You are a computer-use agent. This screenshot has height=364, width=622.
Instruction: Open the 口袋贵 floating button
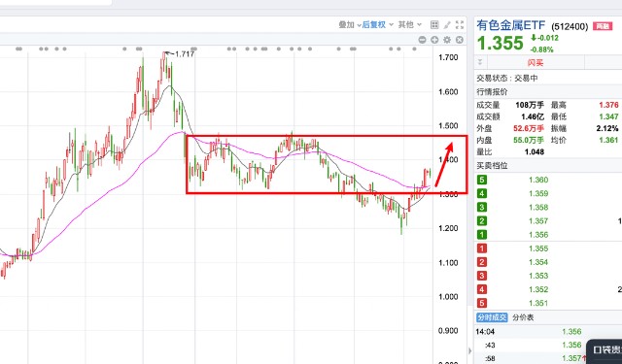pyautogui.click(x=605, y=350)
